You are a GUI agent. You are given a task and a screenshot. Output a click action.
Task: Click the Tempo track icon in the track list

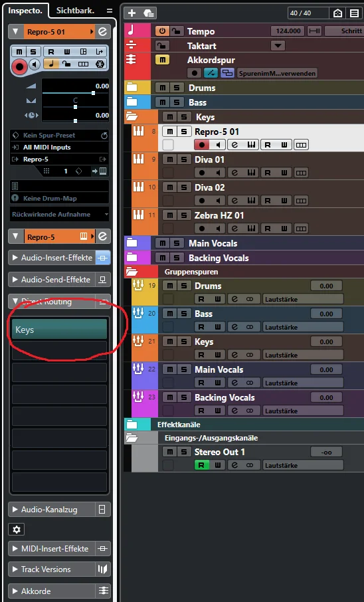click(x=132, y=31)
